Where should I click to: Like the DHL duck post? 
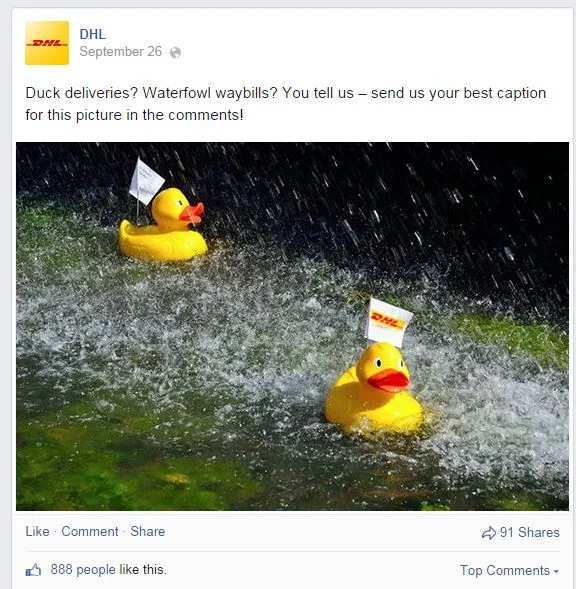pyautogui.click(x=37, y=531)
